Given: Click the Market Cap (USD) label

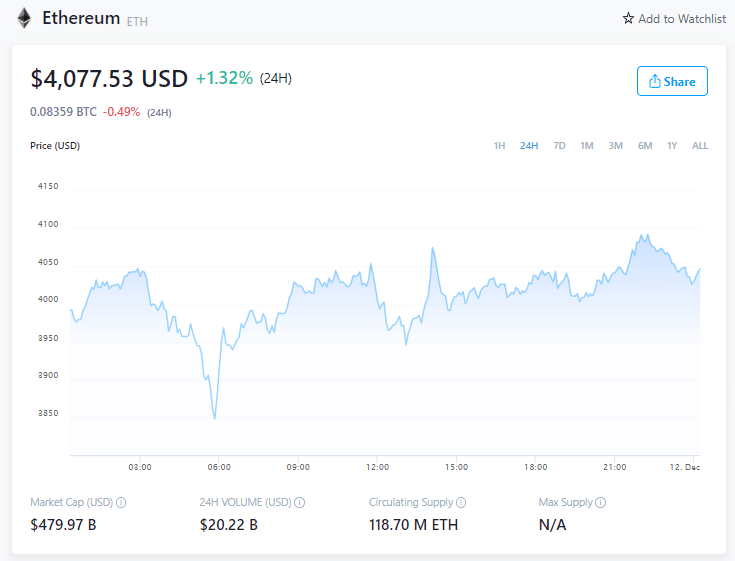Looking at the screenshot, I should [x=71, y=502].
